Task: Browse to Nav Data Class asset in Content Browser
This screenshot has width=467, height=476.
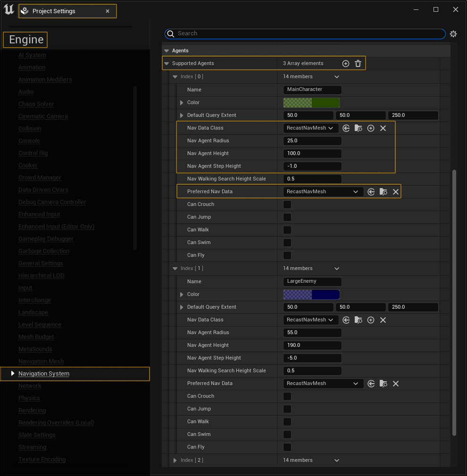Action: (359, 128)
